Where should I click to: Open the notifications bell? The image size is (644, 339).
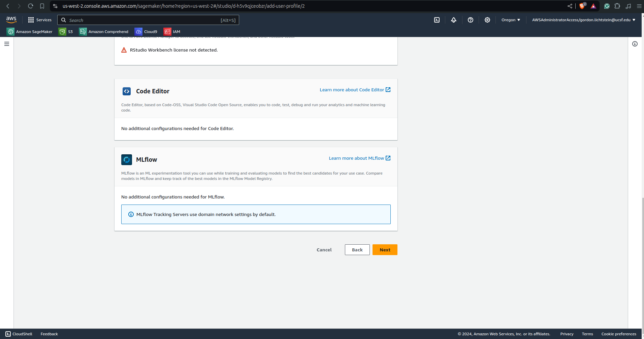454,20
